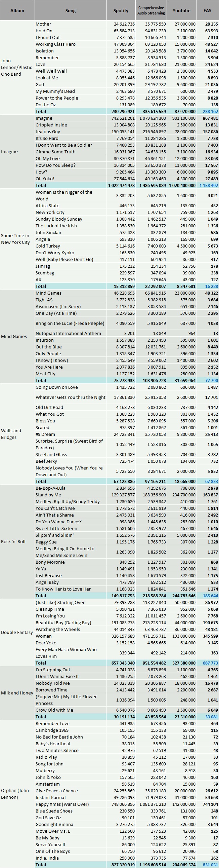Select the song Watching the Wheels
The width and height of the screenshot is (219, 868).
click(58, 630)
